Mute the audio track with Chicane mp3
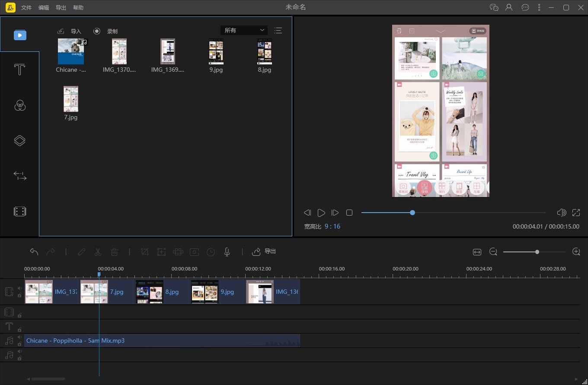Image resolution: width=588 pixels, height=385 pixels. pyautogui.click(x=19, y=337)
